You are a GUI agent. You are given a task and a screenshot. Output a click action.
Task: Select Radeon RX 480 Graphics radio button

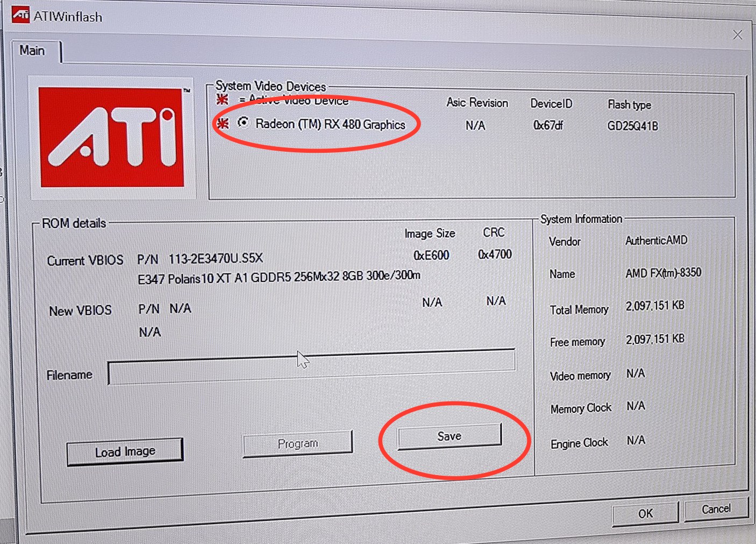pyautogui.click(x=244, y=123)
